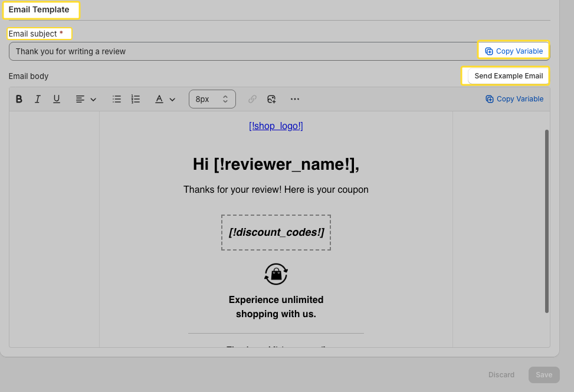The image size is (574, 392).
Task: Insert an image into the email body
Action: tap(271, 98)
